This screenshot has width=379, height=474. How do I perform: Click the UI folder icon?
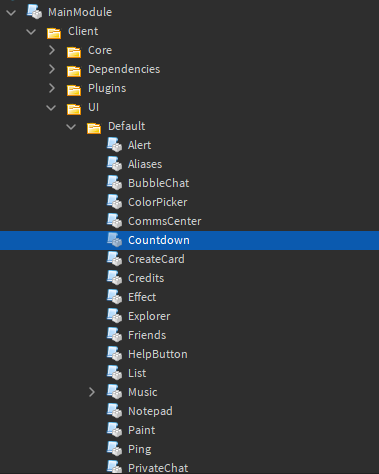coord(74,109)
